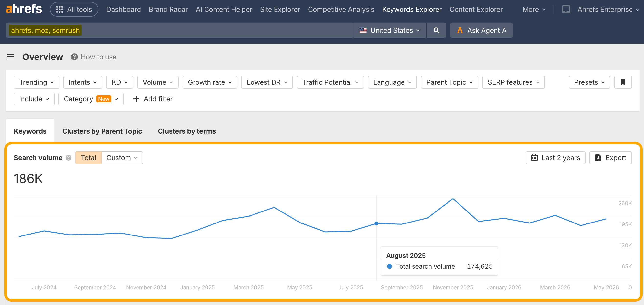
Task: Open Brand Radar in navigation
Action: [168, 9]
